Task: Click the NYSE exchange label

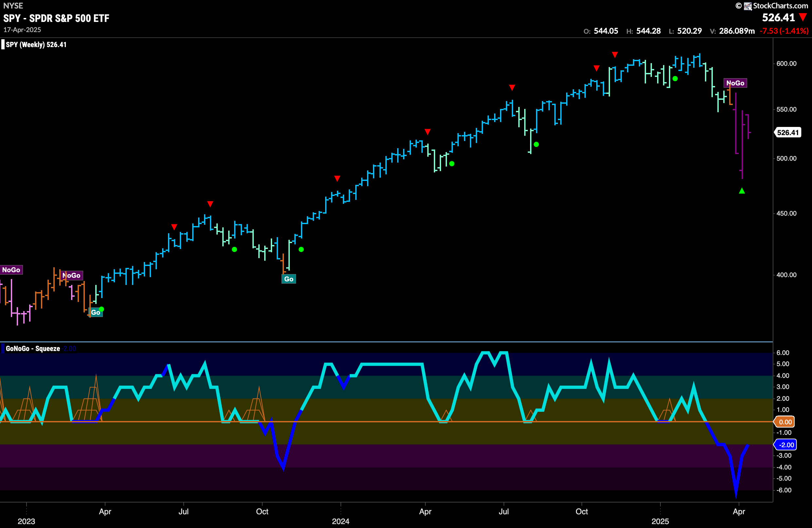Action: pos(13,6)
